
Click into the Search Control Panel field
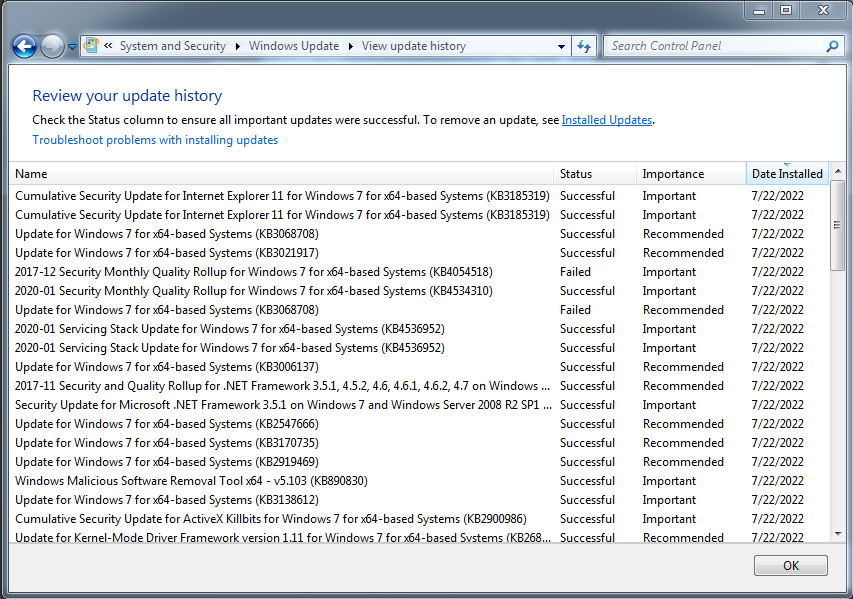coord(716,46)
